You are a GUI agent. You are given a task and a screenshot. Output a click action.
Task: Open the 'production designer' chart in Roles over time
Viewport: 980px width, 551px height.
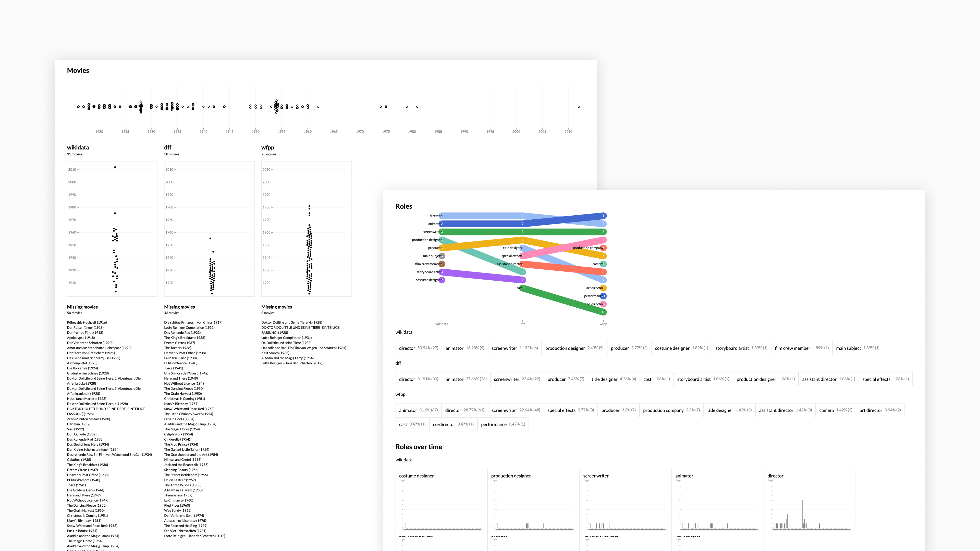click(533, 498)
